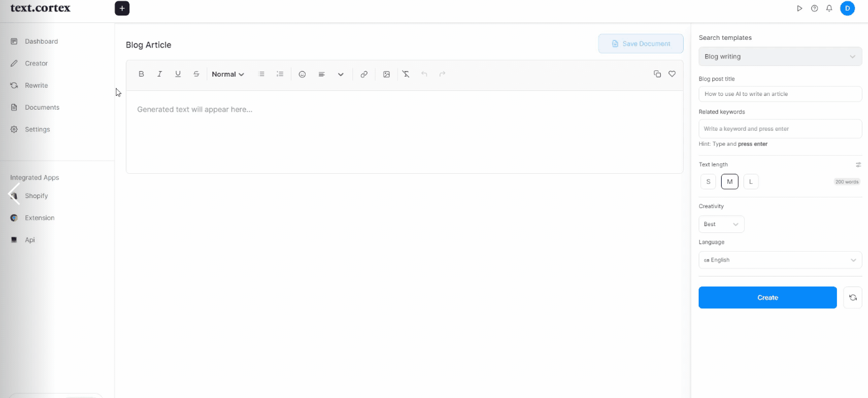Click the refresh icon next to Create
This screenshot has height=398, width=868.
(x=852, y=298)
